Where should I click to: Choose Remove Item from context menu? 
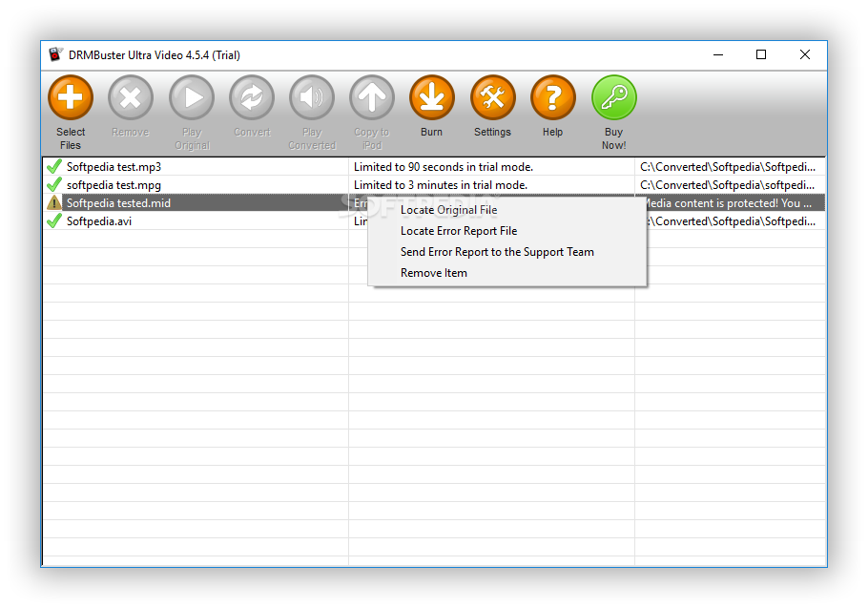tap(434, 273)
